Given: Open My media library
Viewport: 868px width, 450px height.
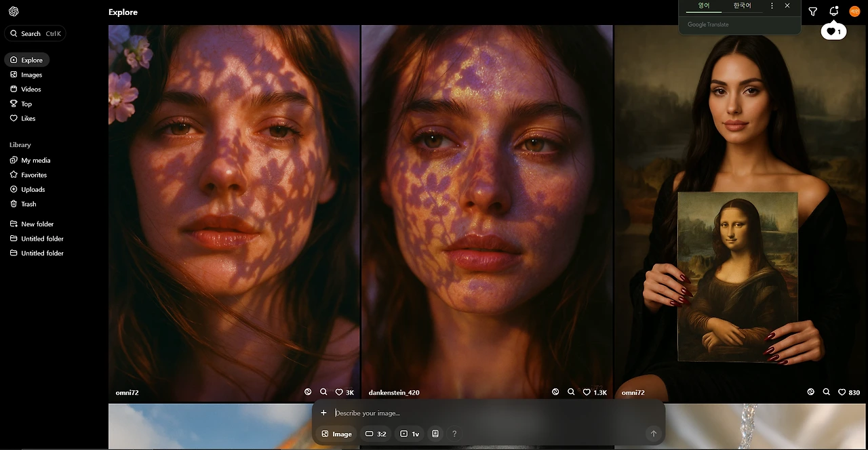Looking at the screenshot, I should coord(31,160).
